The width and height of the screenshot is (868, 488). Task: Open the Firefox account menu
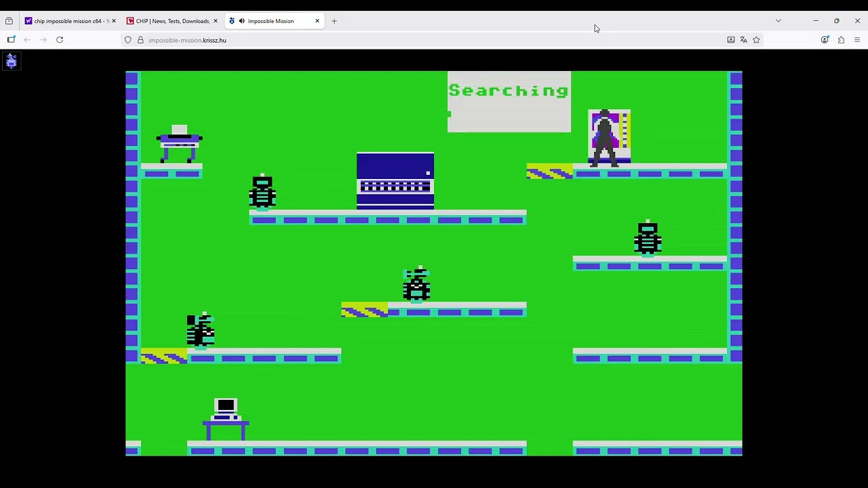click(825, 40)
